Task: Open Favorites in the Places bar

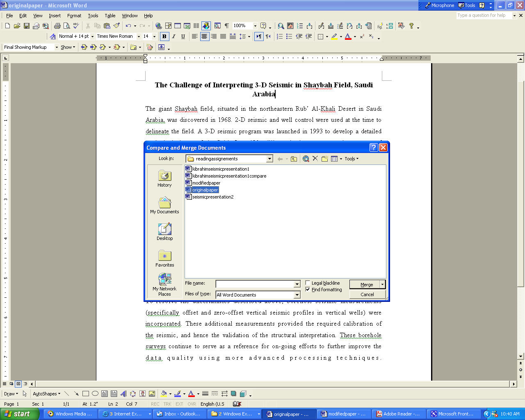Action: pyautogui.click(x=164, y=259)
